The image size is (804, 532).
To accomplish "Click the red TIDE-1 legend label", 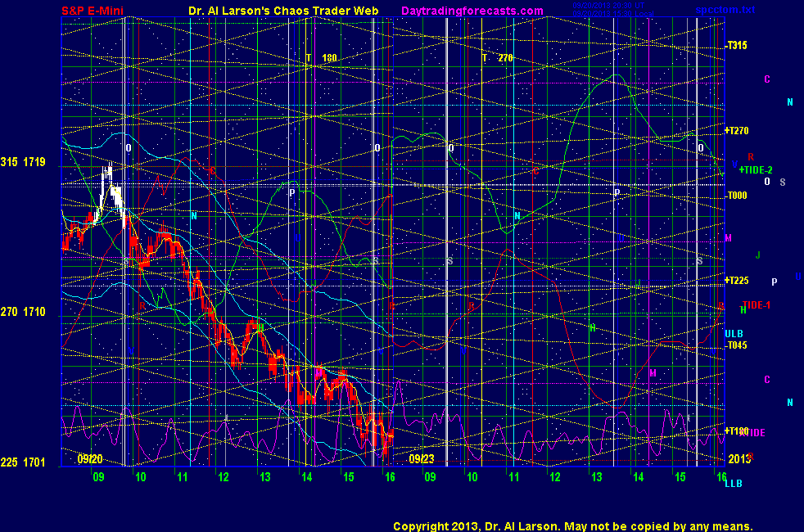I will click(757, 305).
